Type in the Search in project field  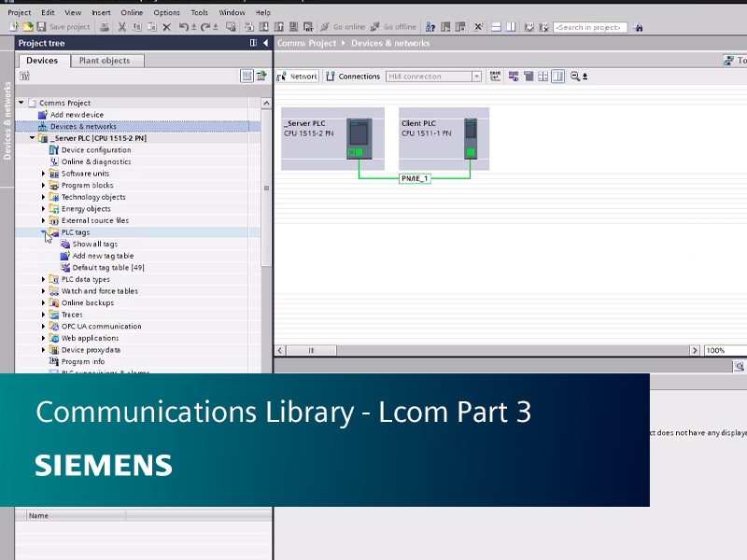589,26
